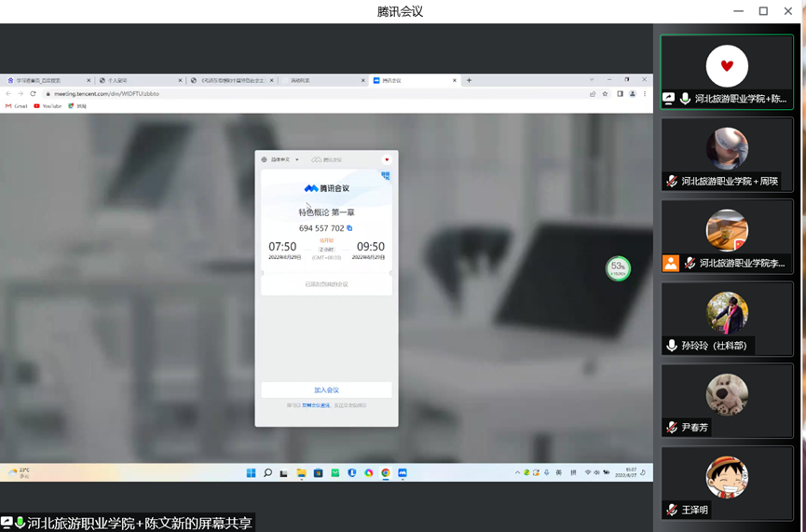
Task: Switch to the third browser tab starting with 《毛泽东
Action: coord(231,80)
